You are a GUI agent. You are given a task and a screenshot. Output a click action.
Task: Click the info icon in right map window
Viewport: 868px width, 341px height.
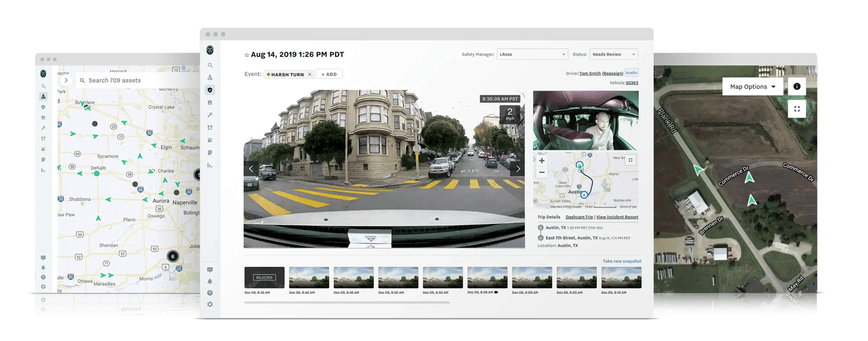click(797, 87)
